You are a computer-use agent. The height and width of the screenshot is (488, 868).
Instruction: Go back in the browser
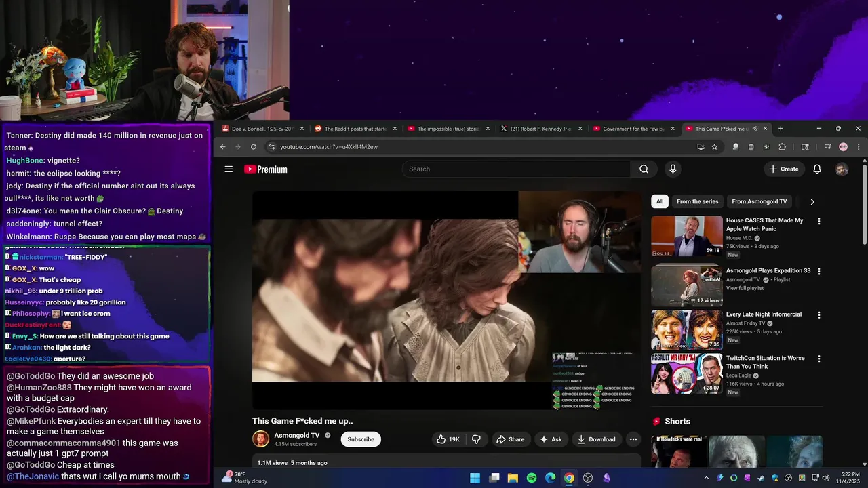pos(222,147)
